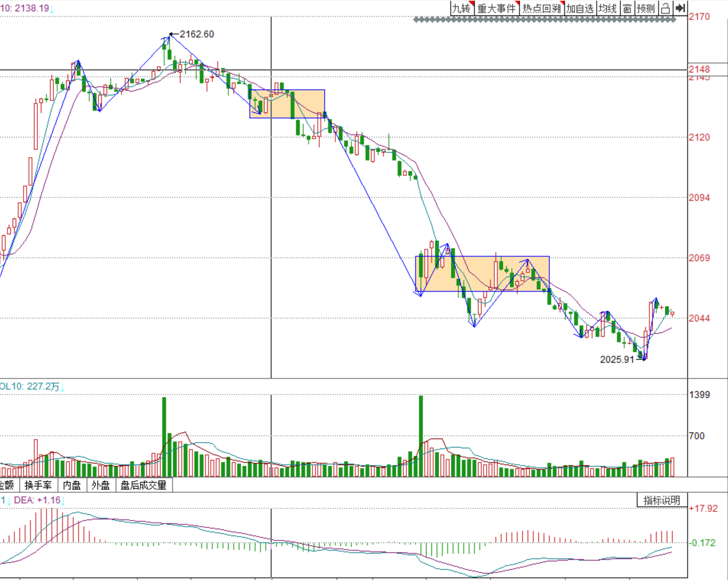The image size is (728, 580).
Task: Click the gray diamond event marker row
Action: point(545,20)
